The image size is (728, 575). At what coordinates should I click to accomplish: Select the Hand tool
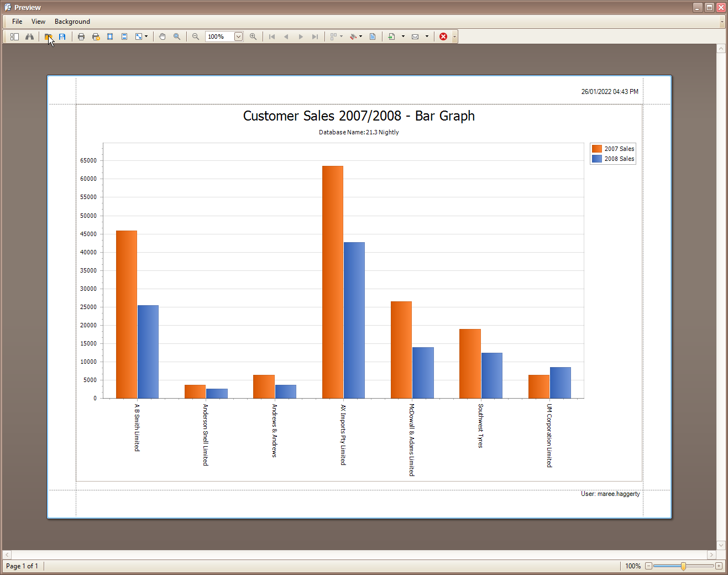pos(163,36)
